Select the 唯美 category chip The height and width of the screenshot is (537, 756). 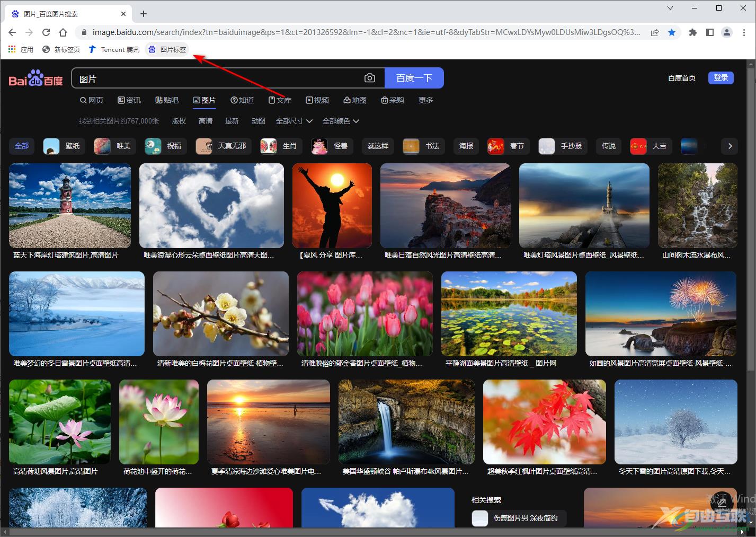pyautogui.click(x=115, y=146)
